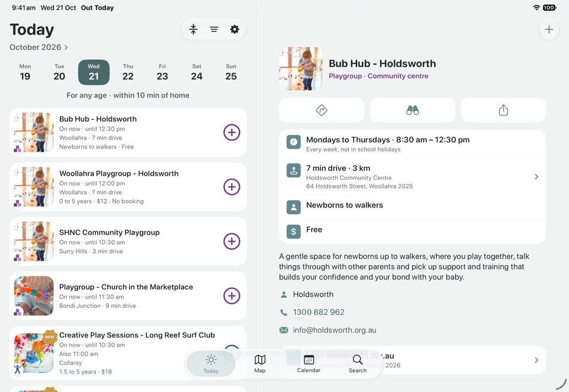This screenshot has height=392, width=569.
Task: Tap Bub Hub detail header photo
Action: click(x=301, y=69)
